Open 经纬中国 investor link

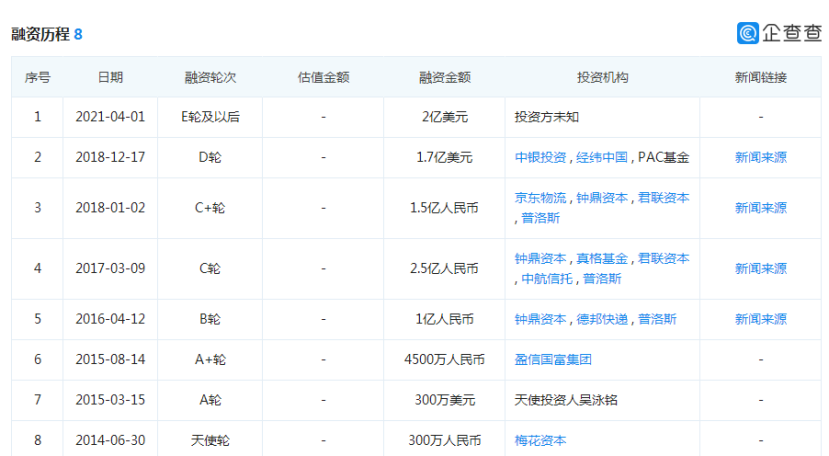pos(602,157)
